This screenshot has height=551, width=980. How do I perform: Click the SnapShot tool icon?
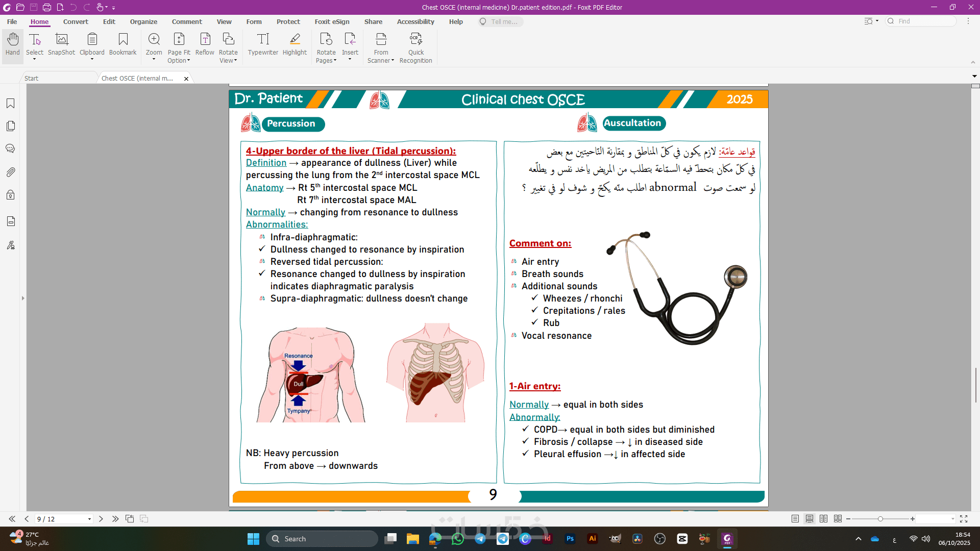[x=61, y=40]
